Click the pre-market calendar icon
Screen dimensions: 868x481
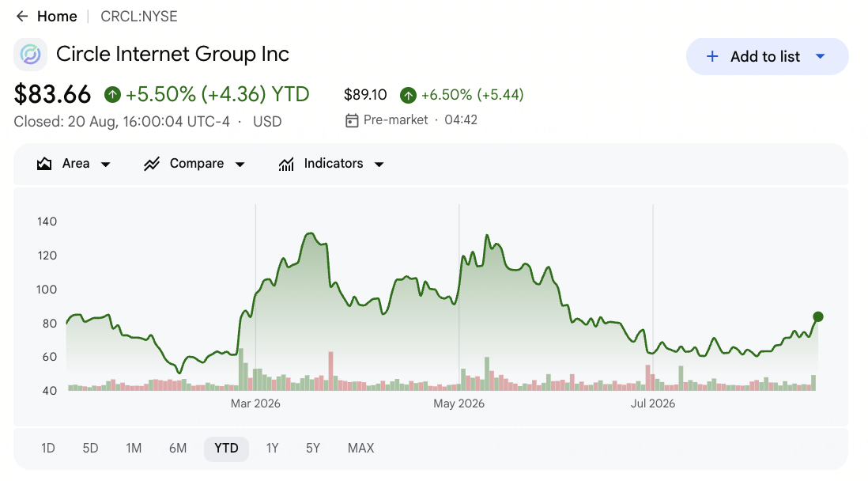352,120
